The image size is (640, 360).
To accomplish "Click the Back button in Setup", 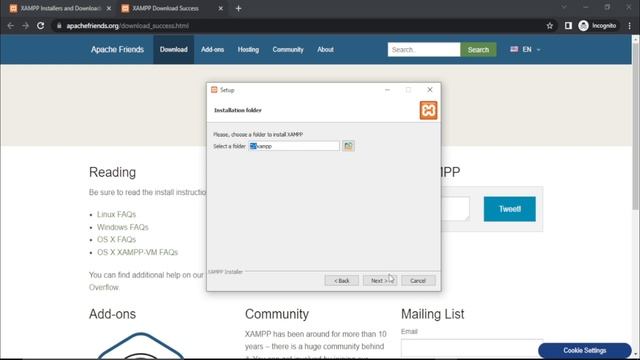I will [x=342, y=280].
